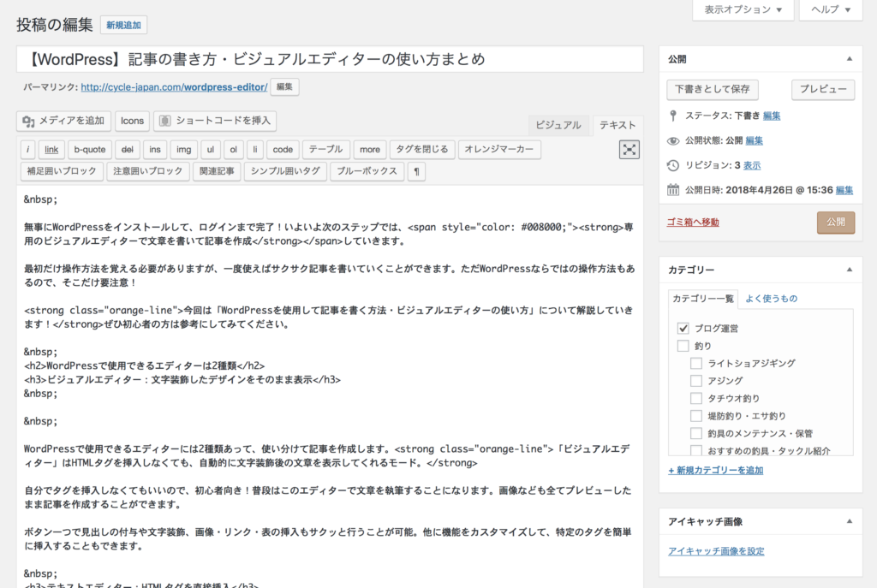
Task: Edit 公開状態 via its 編集 link
Action: [754, 141]
